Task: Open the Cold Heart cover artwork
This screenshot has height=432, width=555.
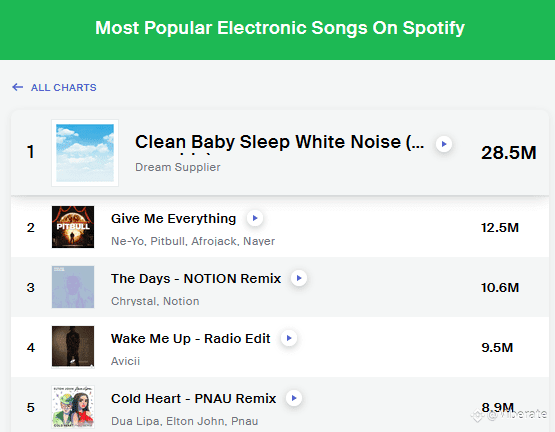Action: pos(73,407)
